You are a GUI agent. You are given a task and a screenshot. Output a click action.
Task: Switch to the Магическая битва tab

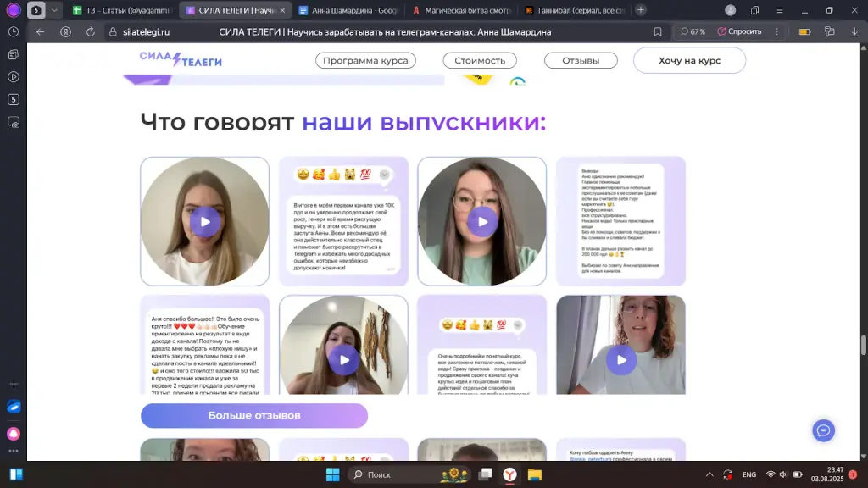(x=460, y=10)
